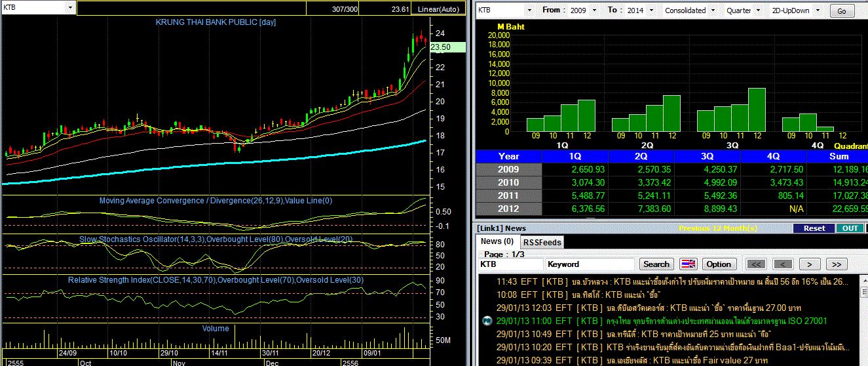Select the cell value 7,383.60
Image resolution: width=868 pixels, height=366 pixels.
click(x=641, y=209)
